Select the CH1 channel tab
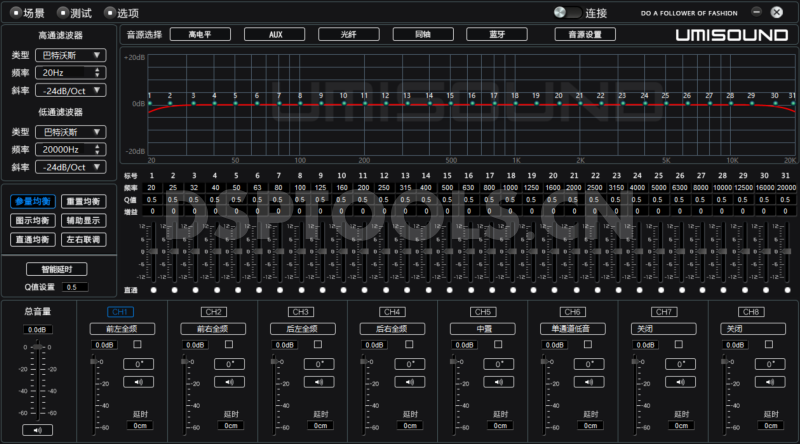The image size is (800, 444). coord(120,312)
